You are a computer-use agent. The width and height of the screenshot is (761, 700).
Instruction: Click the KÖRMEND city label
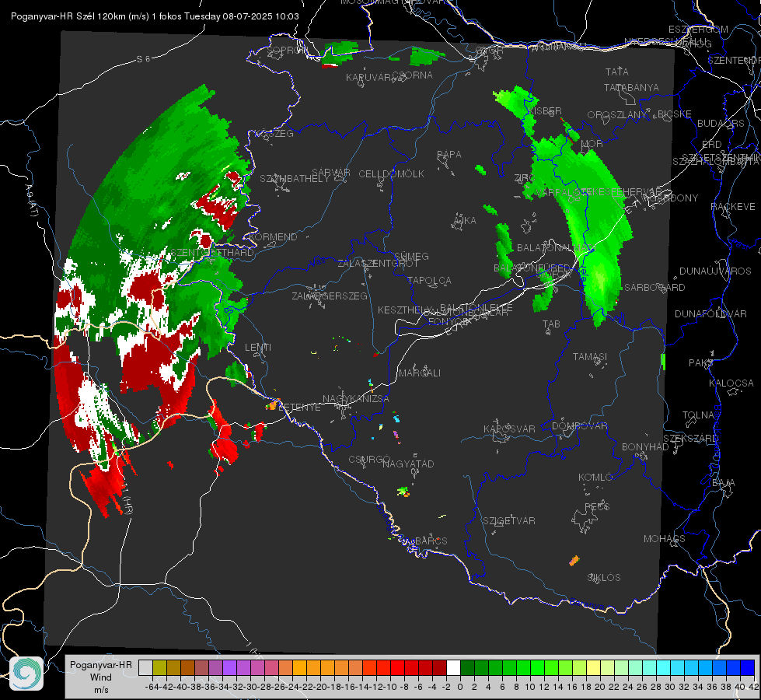coord(274,237)
